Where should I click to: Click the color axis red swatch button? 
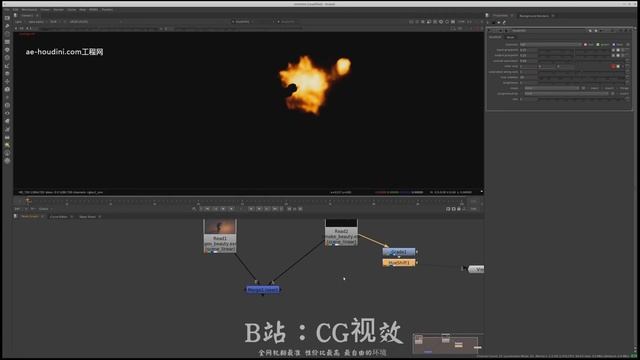tap(613, 66)
